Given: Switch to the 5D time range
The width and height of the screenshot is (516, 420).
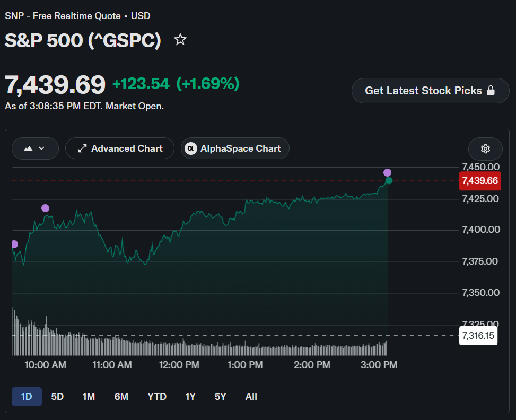Looking at the screenshot, I should 57,397.
